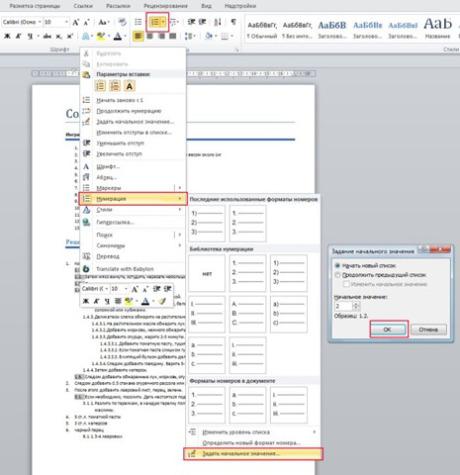Screen dimensions: 460x475
Task: Choose the 'A' keep text only paste option
Action: pyautogui.click(x=129, y=86)
